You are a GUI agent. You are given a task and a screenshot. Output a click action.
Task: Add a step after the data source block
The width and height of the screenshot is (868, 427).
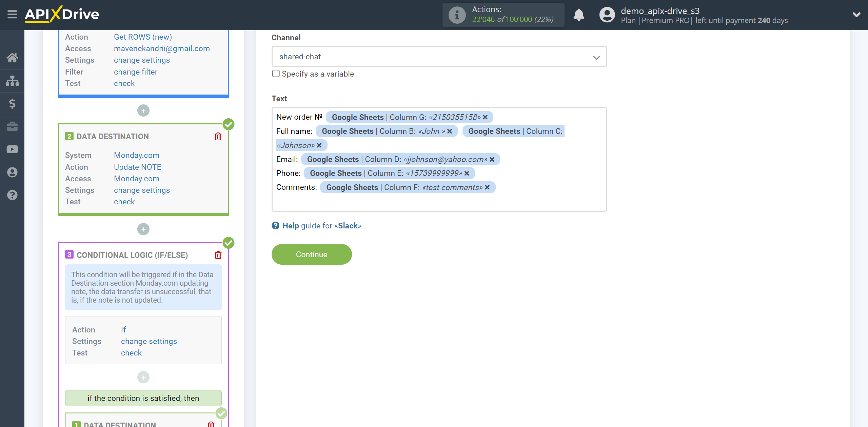[143, 110]
